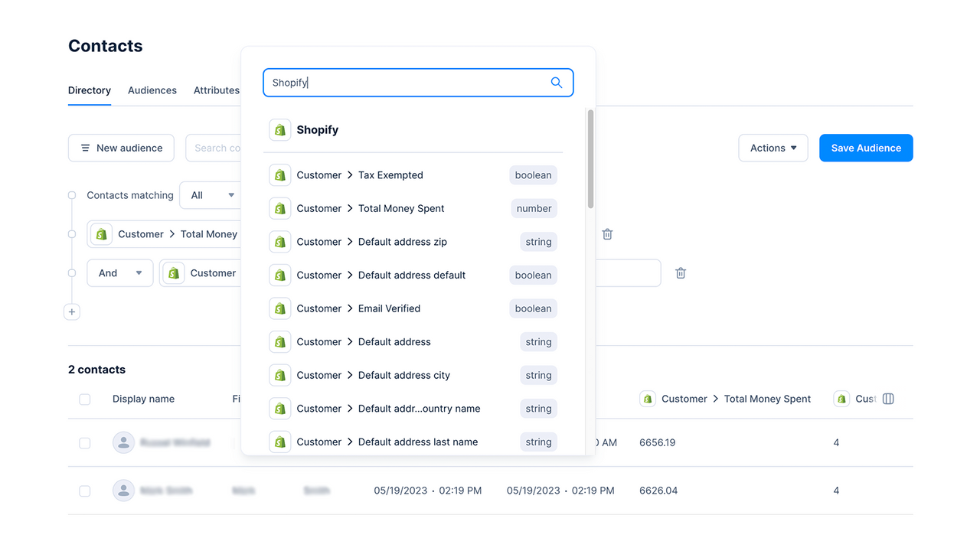Image resolution: width=980 pixels, height=551 pixels.
Task: Open the Actions dropdown menu
Action: [x=773, y=148]
